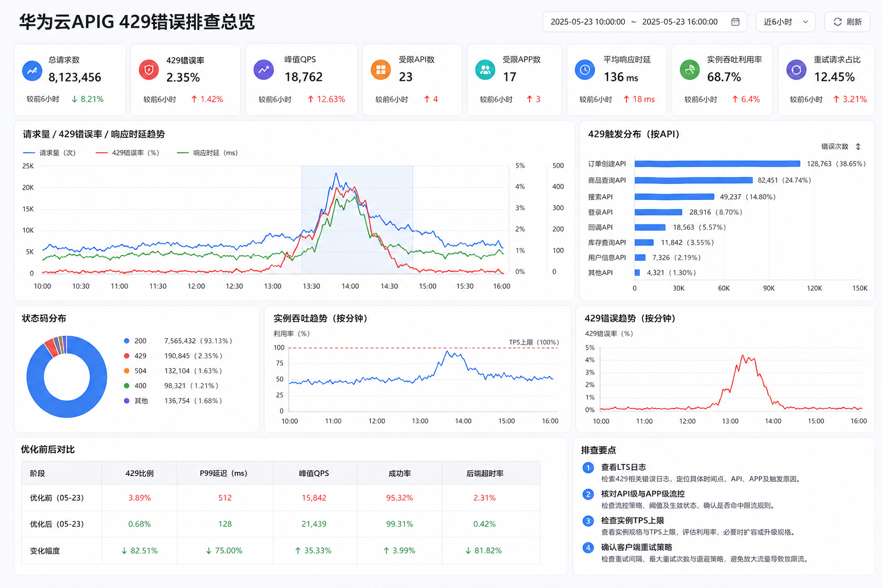The height and width of the screenshot is (588, 882).
Task: Click the 受限APP数 users icon
Action: pyautogui.click(x=485, y=70)
